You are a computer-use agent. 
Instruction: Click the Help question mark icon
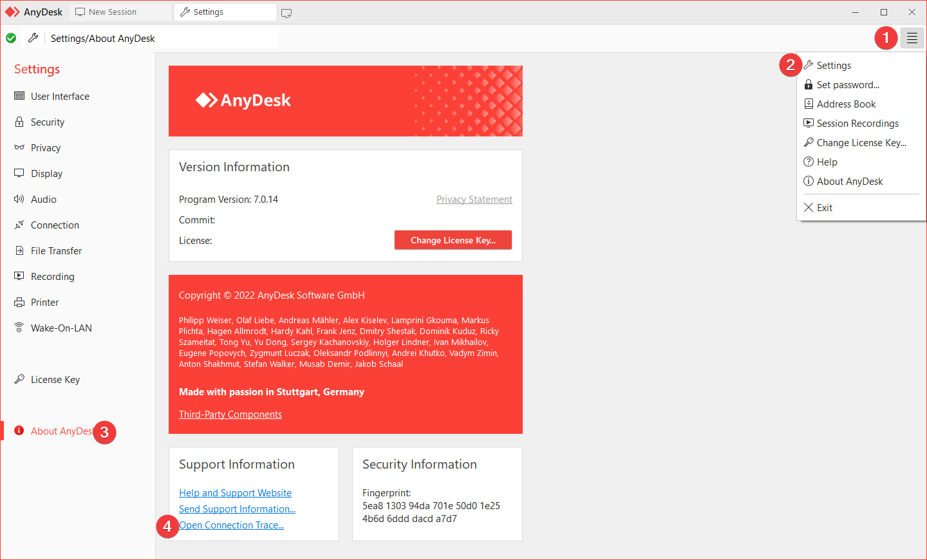809,162
